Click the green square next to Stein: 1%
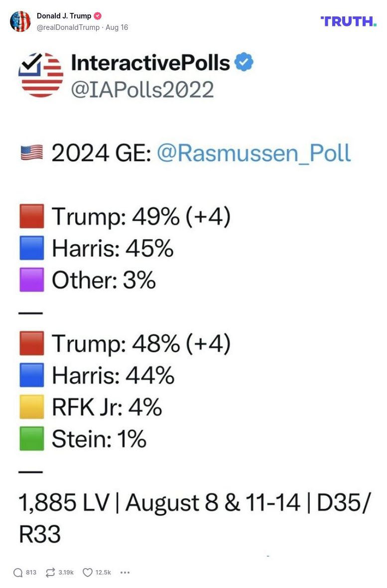 [x=31, y=439]
